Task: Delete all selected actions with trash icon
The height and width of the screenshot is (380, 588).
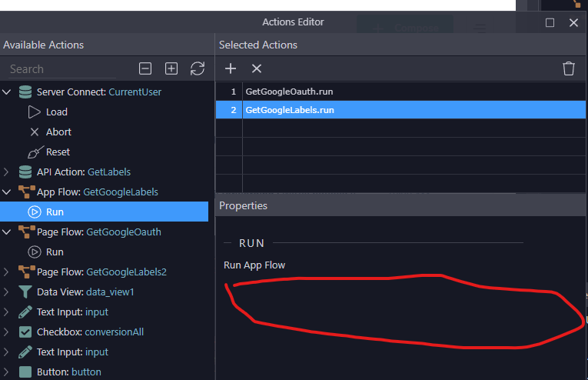Action: tap(569, 68)
